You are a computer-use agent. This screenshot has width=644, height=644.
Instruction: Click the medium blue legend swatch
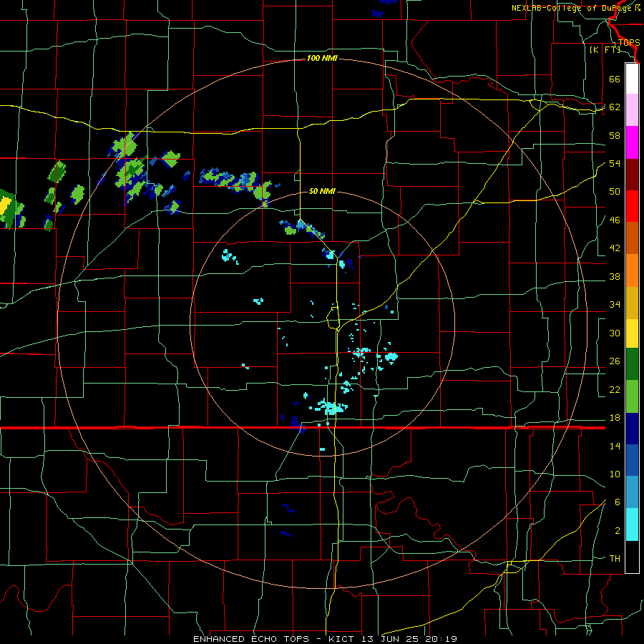[x=632, y=461]
